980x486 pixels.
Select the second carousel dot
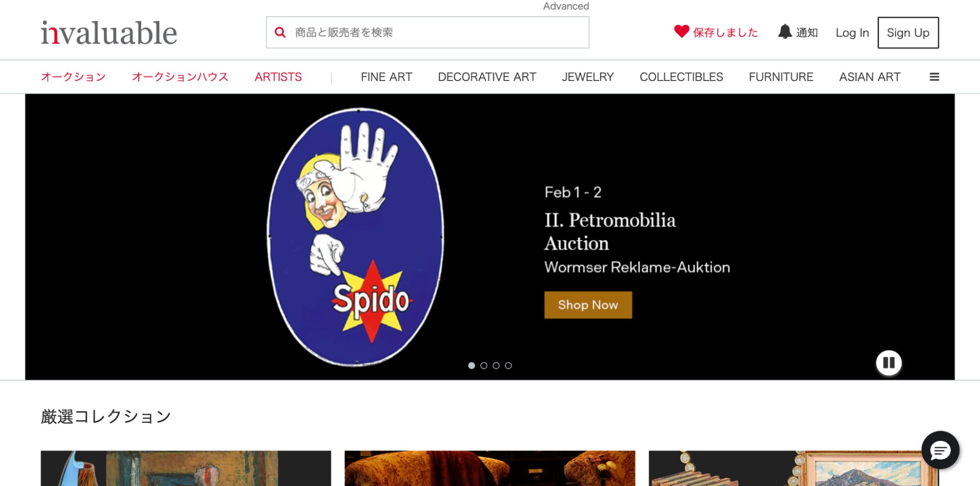click(x=484, y=365)
